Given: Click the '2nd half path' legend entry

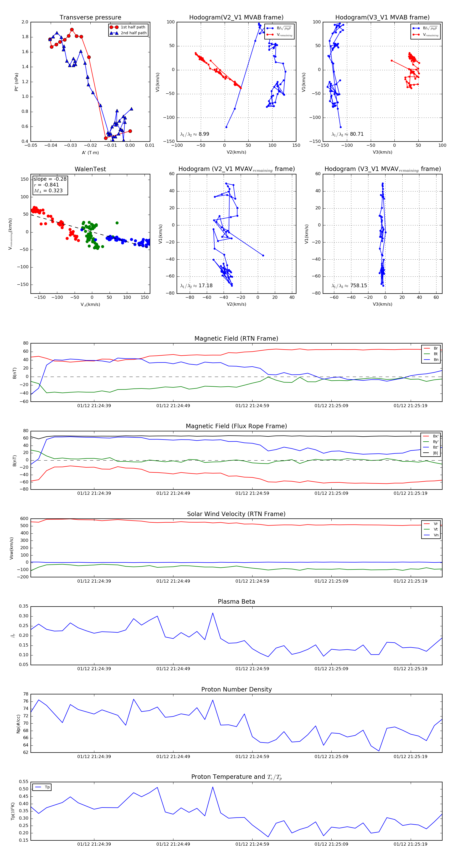Looking at the screenshot, I should (128, 33).
